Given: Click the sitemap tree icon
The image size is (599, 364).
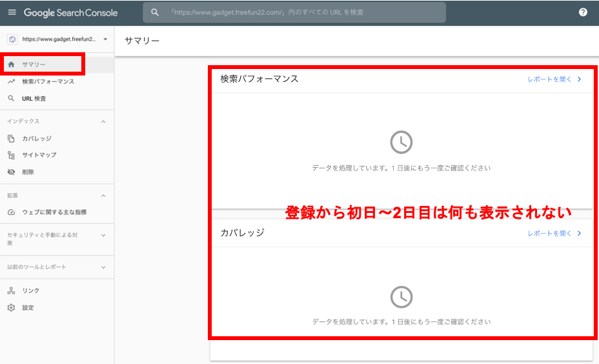Looking at the screenshot, I should point(11,155).
